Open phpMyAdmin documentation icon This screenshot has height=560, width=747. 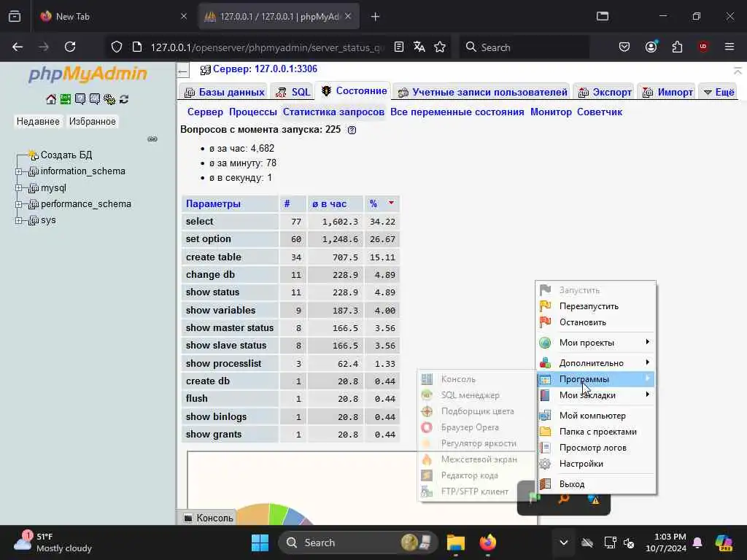pyautogui.click(x=80, y=99)
